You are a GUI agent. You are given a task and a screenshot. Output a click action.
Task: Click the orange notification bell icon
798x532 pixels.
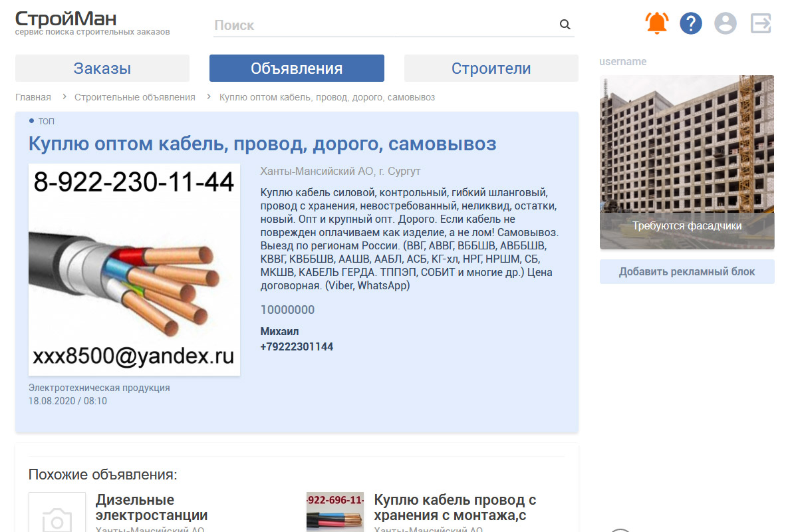657,24
